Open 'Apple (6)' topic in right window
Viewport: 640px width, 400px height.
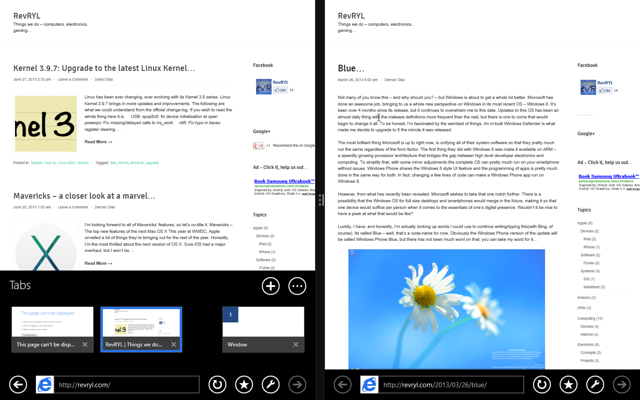click(585, 223)
